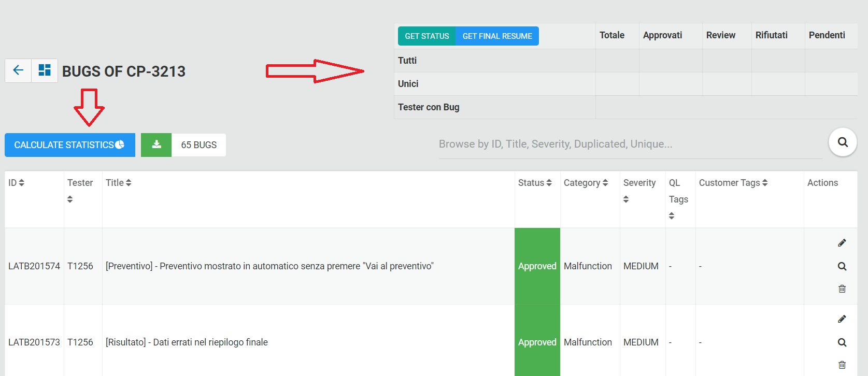Sort the table by Title column
868x376 pixels.
119,183
